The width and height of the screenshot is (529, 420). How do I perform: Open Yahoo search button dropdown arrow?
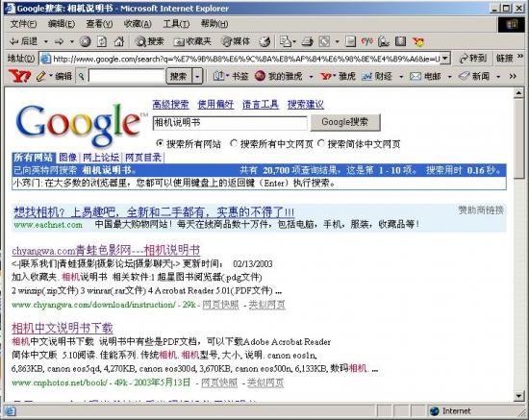point(197,77)
